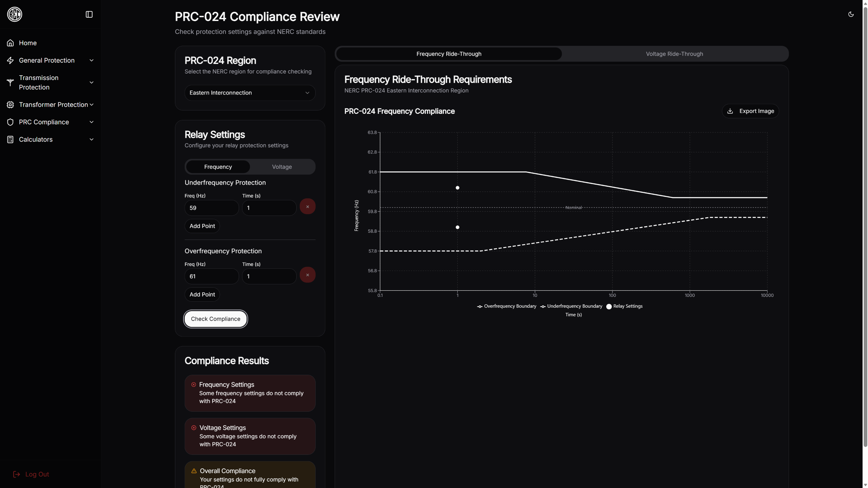Open the Eastern Interconnection region dropdown
868x488 pixels.
(x=250, y=93)
